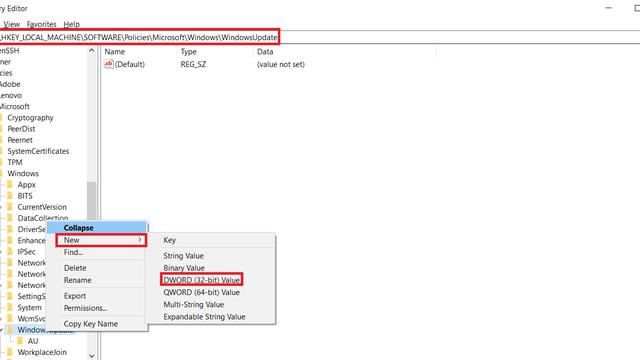640x360 pixels.
Task: Click the BITS folder icon
Action: coord(10,196)
